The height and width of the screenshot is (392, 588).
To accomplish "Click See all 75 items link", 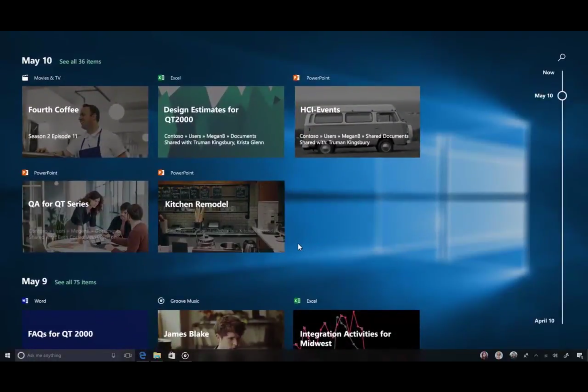I will (x=75, y=282).
